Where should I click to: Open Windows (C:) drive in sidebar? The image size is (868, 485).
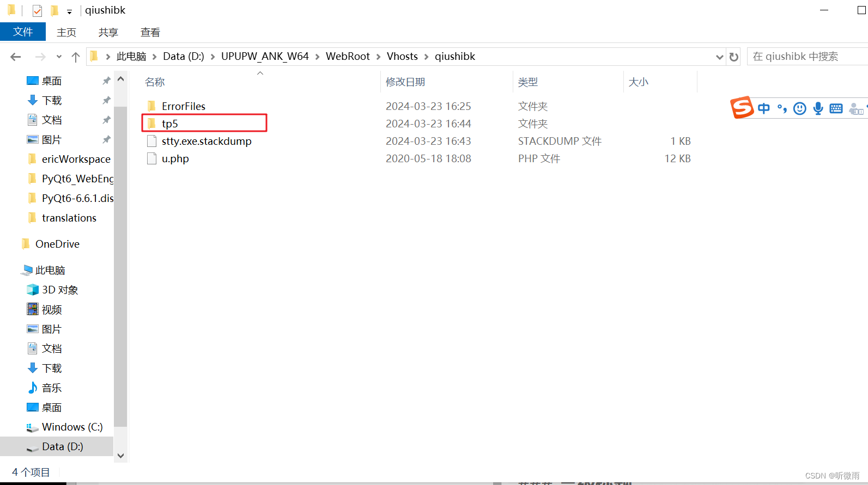tap(72, 427)
